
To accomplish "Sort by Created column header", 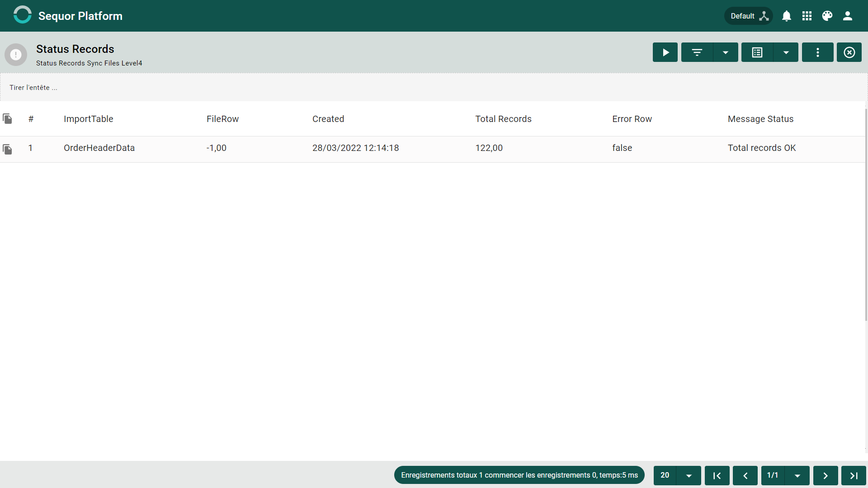I will [x=328, y=119].
